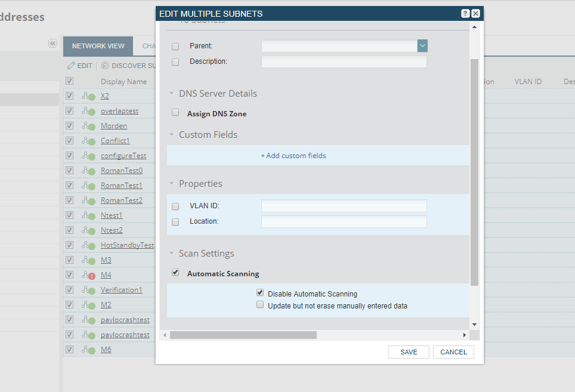
Task: Click subnet status icon for Verification1
Action: 88,290
